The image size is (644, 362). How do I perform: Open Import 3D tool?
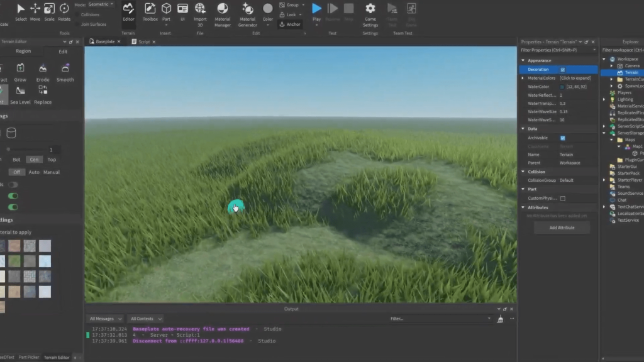click(200, 15)
